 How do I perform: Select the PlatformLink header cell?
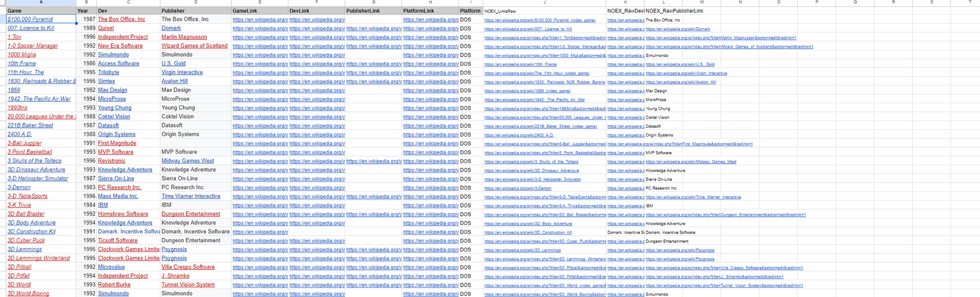click(430, 11)
